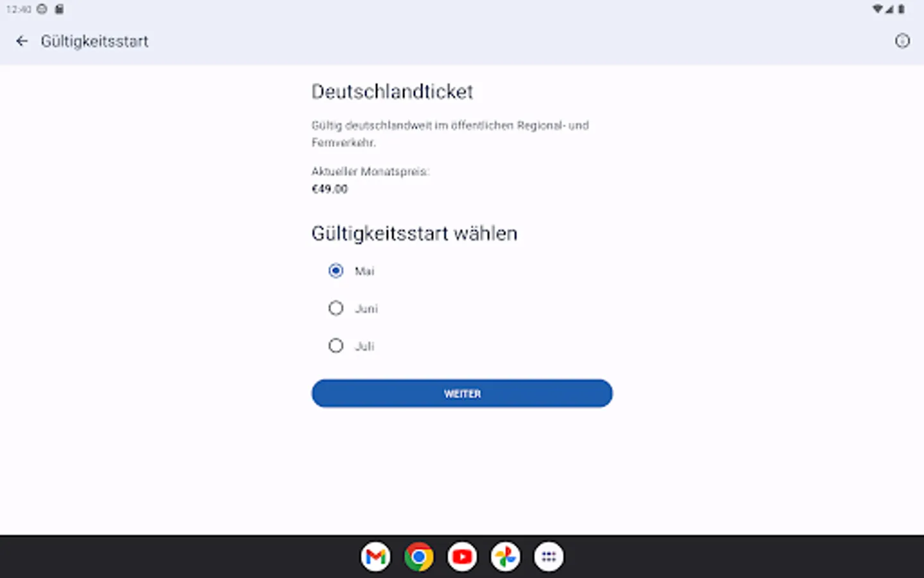The height and width of the screenshot is (578, 924).
Task: Tap the clock in status bar
Action: (x=19, y=9)
